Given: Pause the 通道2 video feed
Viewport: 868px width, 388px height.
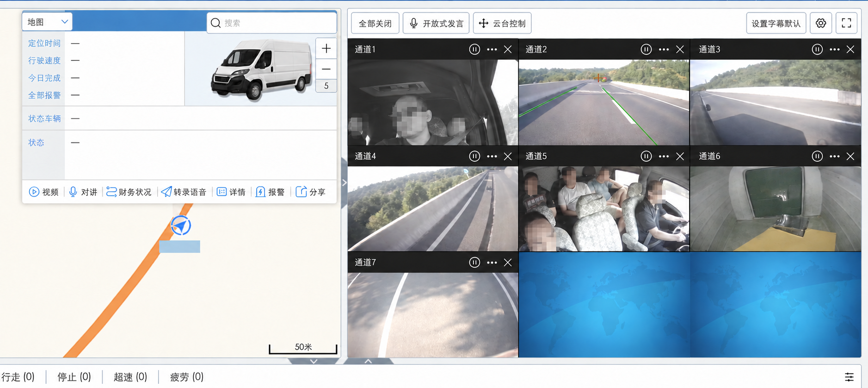Looking at the screenshot, I should click(x=646, y=49).
